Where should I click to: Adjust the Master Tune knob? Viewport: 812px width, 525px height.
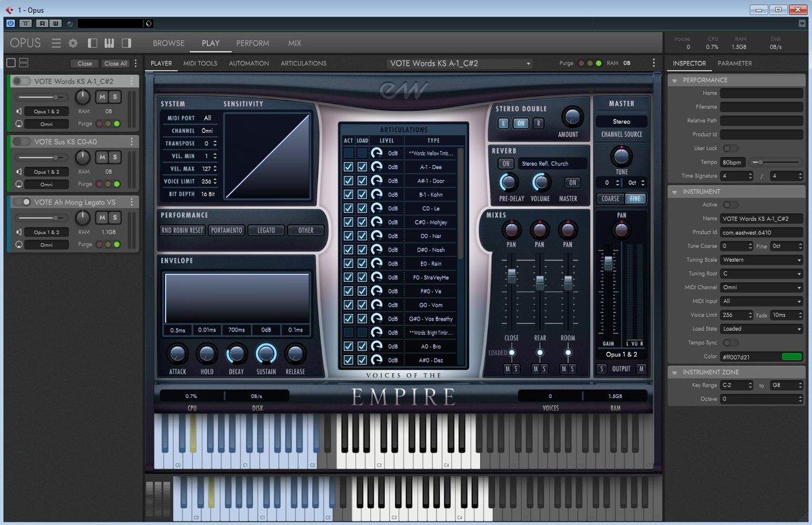(x=621, y=156)
